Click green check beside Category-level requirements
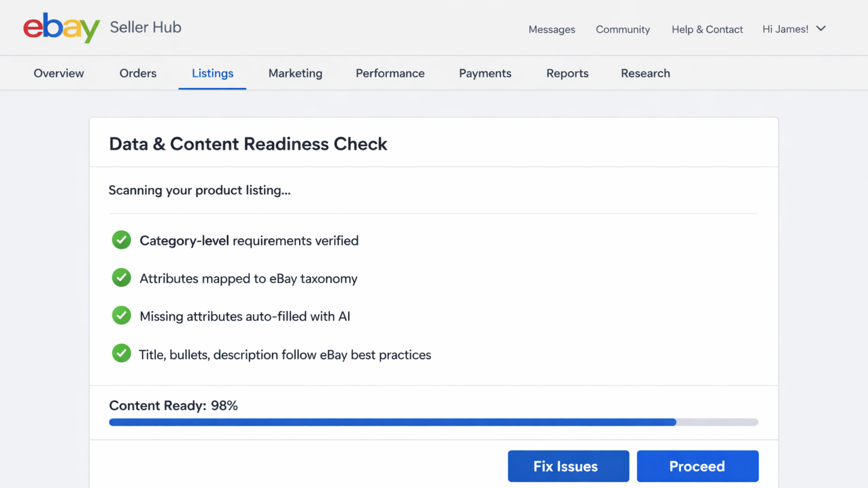868x488 pixels. tap(121, 240)
